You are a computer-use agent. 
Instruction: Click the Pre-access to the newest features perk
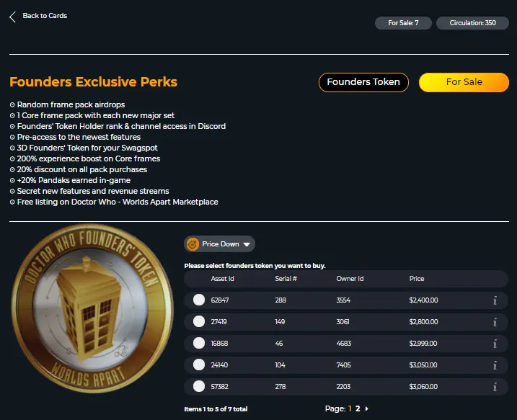click(79, 137)
